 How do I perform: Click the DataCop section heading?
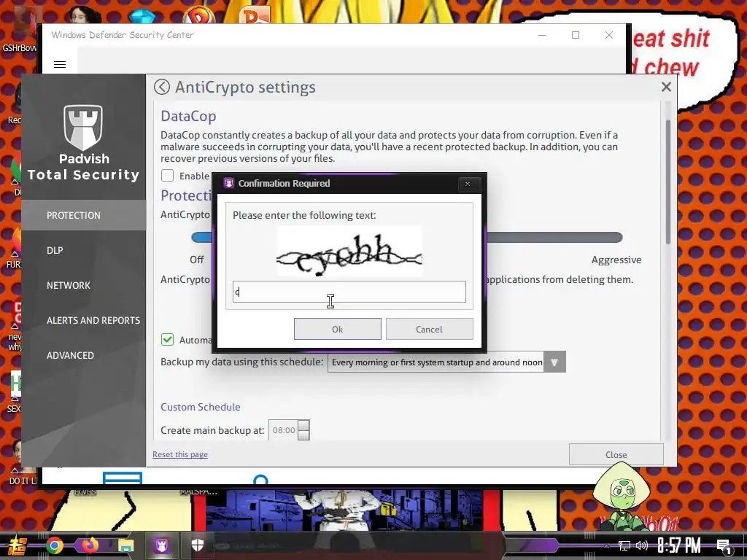(188, 116)
